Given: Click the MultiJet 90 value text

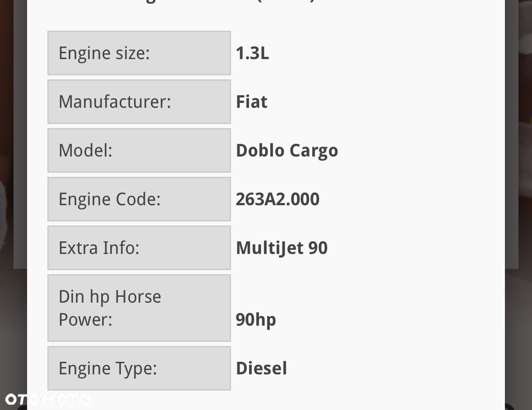Looking at the screenshot, I should pos(281,248).
